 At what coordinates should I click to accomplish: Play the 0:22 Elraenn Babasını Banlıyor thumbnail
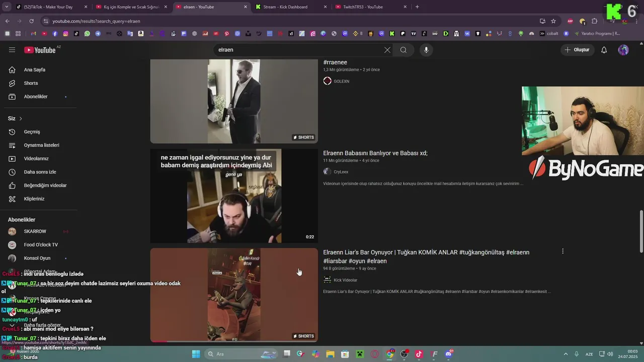pos(234,196)
